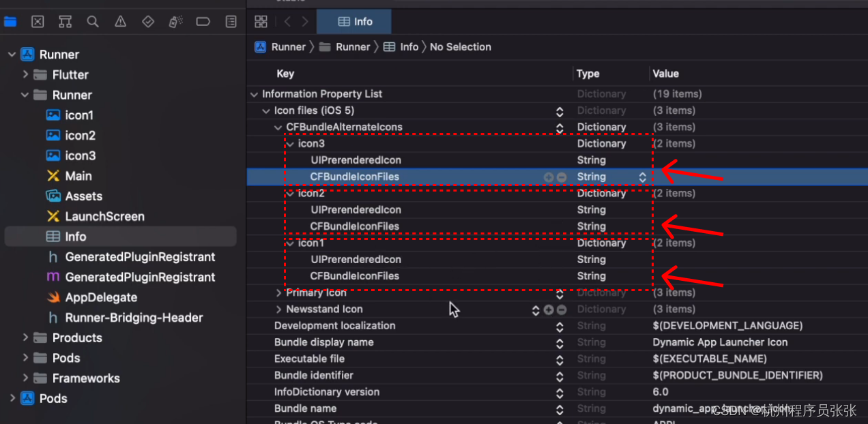Open the AppDelegate swift file
This screenshot has height=424, width=868.
click(91, 297)
